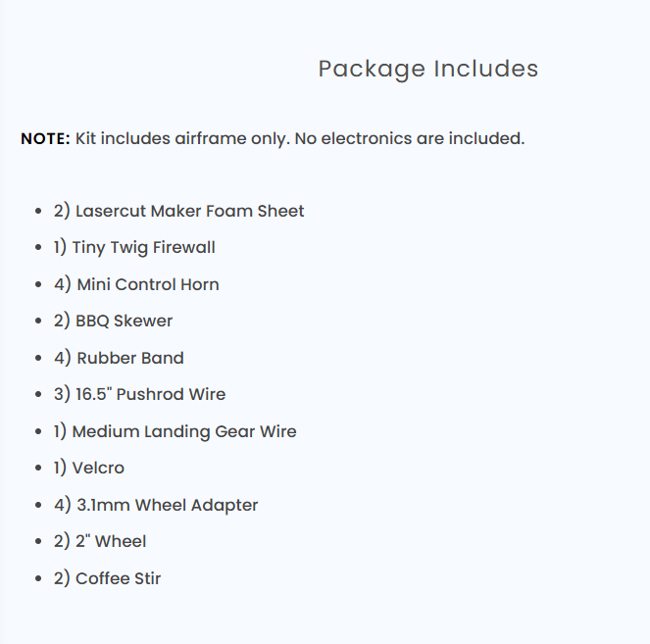Select the "16.5" Pushrod Wire" item

tap(139, 394)
